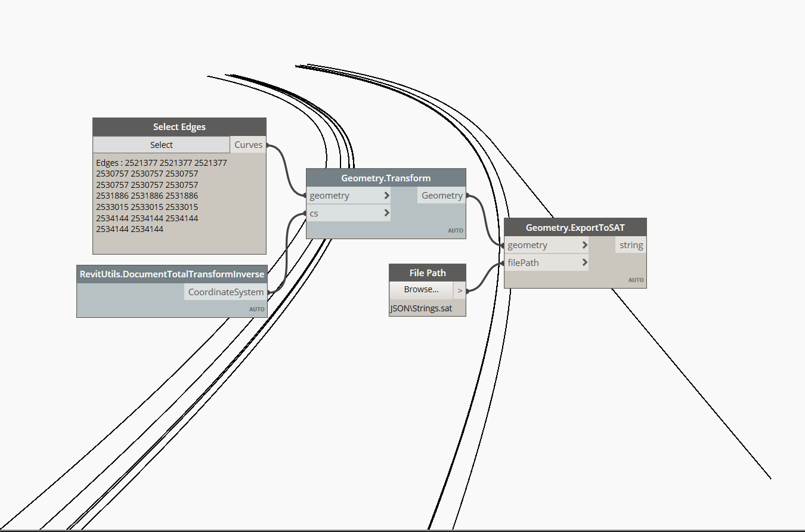Toggle AUTO lacing on RevitUtils.DocumentTotalTransformInverse

pyautogui.click(x=256, y=309)
